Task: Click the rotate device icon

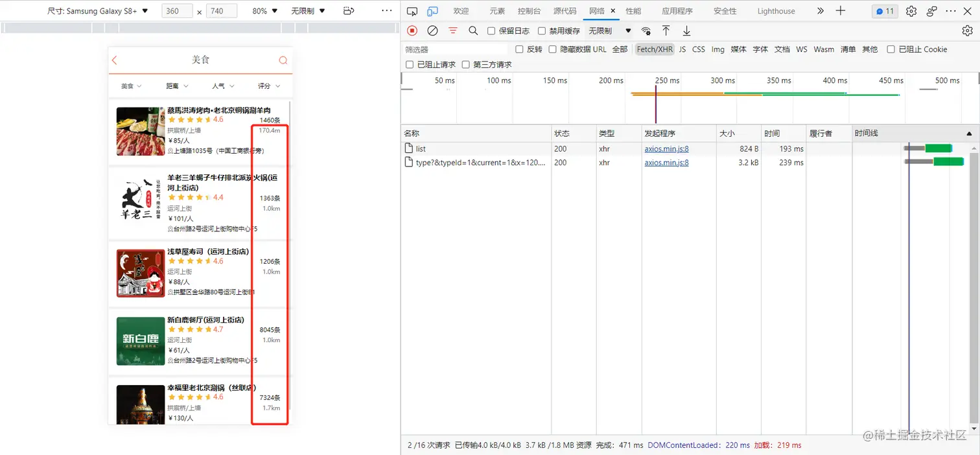Action: pos(349,11)
